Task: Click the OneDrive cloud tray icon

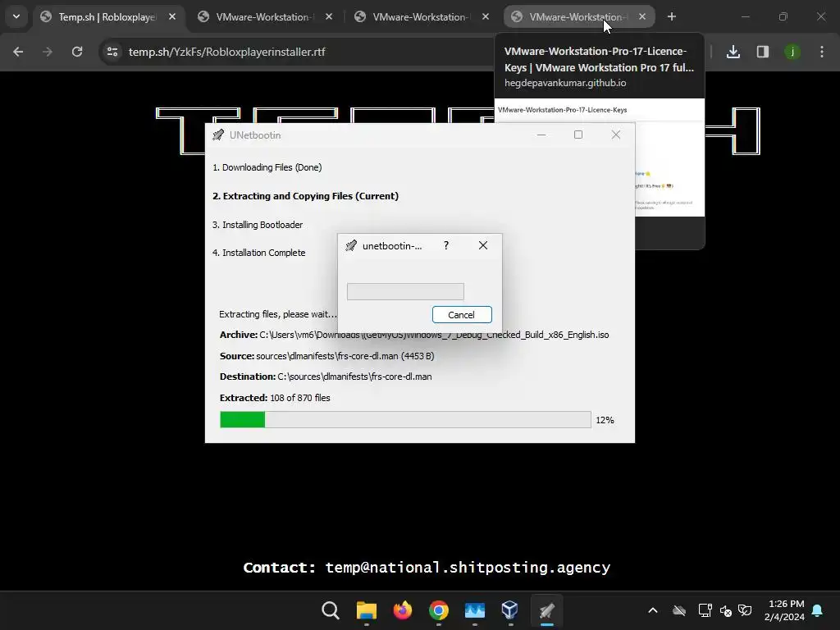Action: (678, 610)
